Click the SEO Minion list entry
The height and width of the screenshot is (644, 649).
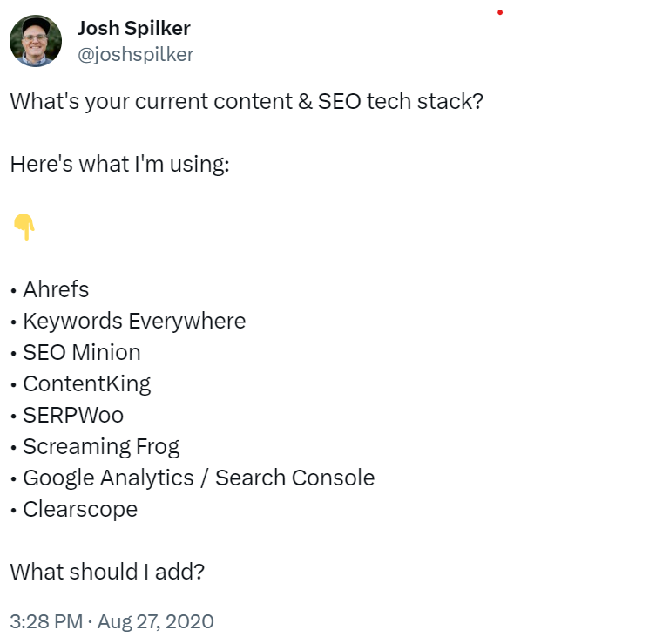82,352
